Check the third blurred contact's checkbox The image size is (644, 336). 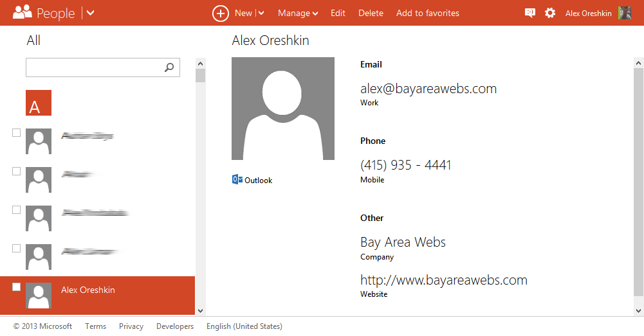(17, 209)
